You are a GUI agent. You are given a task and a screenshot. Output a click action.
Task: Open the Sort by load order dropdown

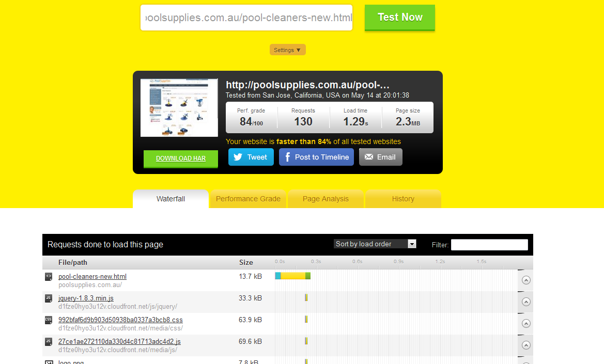point(375,244)
